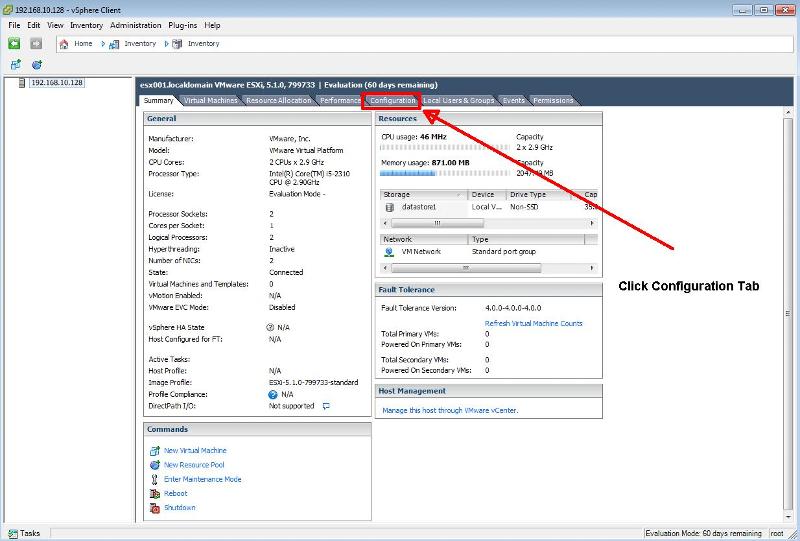The image size is (800, 541).
Task: Click the Shutdown command icon
Action: click(155, 508)
